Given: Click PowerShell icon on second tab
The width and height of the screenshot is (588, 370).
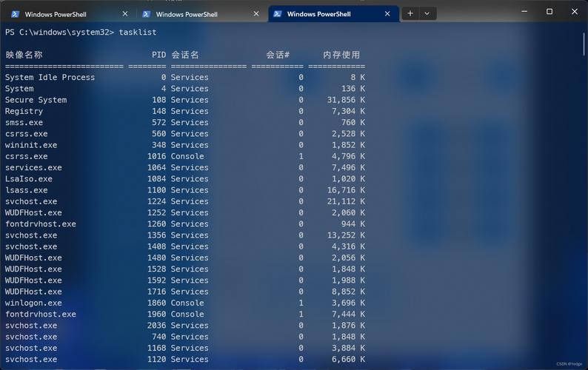Looking at the screenshot, I should [146, 14].
